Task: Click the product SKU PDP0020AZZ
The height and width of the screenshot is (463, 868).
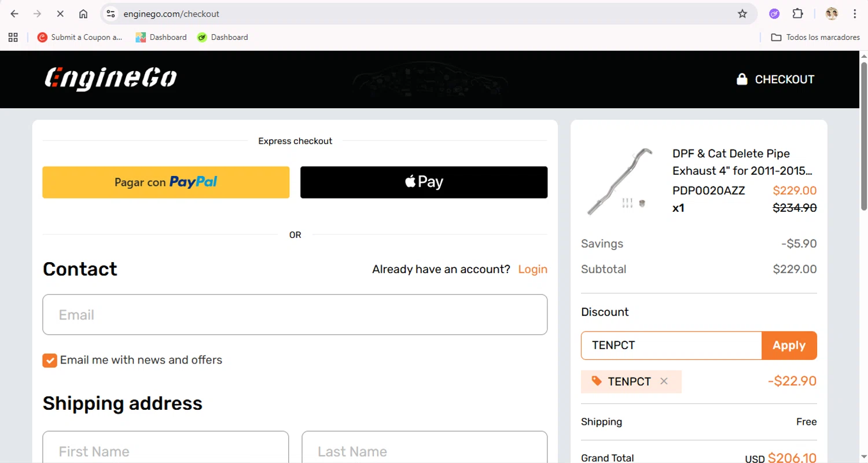Action: tap(709, 190)
